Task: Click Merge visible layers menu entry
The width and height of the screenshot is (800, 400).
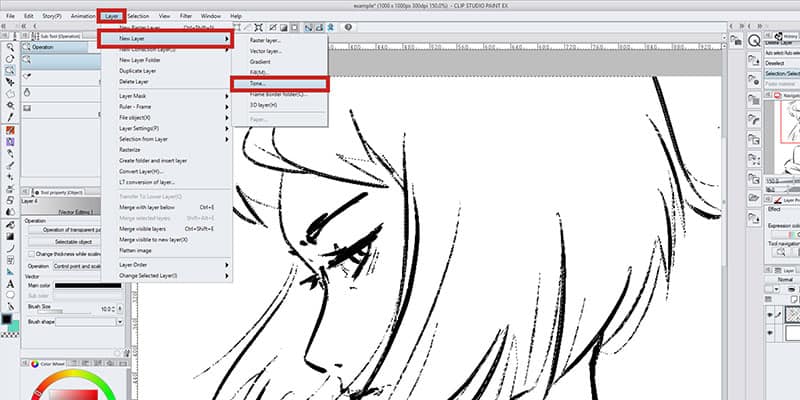Action: pos(142,229)
